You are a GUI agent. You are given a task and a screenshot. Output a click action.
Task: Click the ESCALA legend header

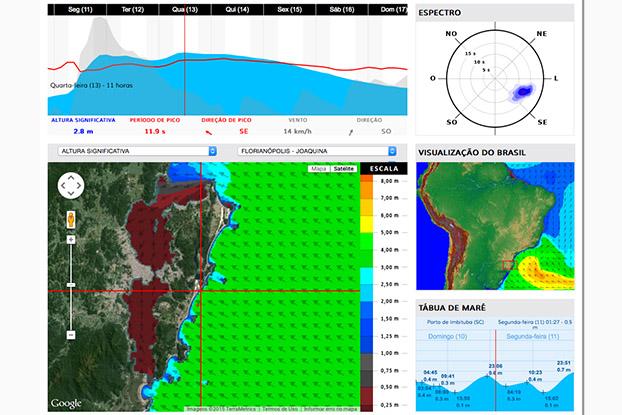coord(384,169)
